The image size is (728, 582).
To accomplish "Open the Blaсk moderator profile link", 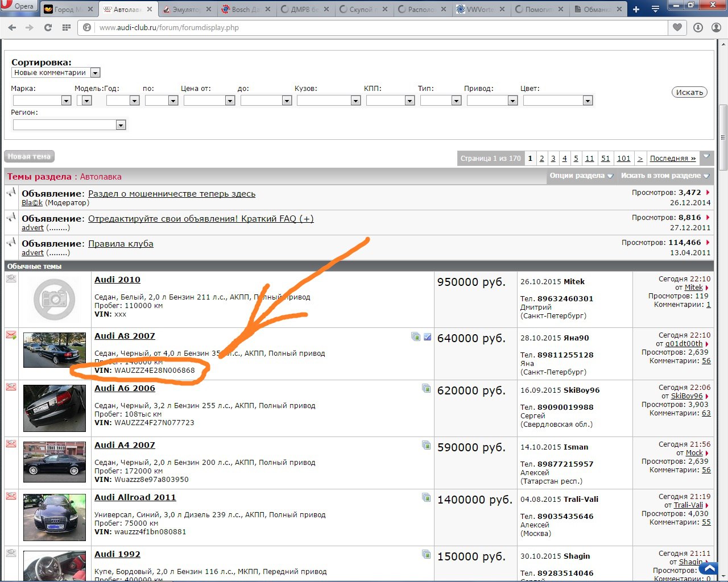I will 32,203.
